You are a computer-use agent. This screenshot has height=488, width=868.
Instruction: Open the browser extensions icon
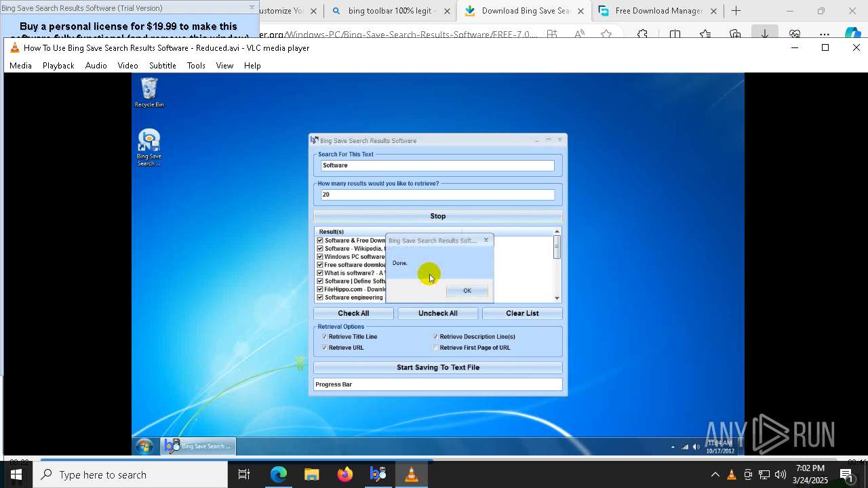click(x=642, y=34)
